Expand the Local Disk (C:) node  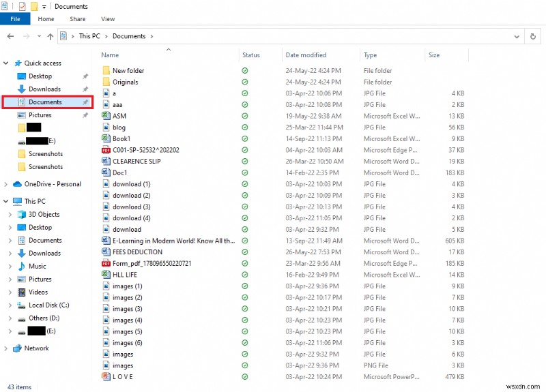(x=10, y=305)
